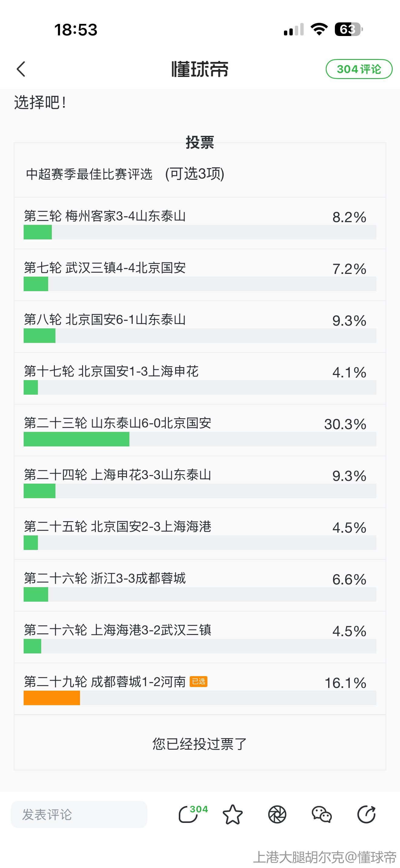Tap the battery indicator in status bar
Image resolution: width=400 pixels, height=868 pixels.
click(348, 29)
